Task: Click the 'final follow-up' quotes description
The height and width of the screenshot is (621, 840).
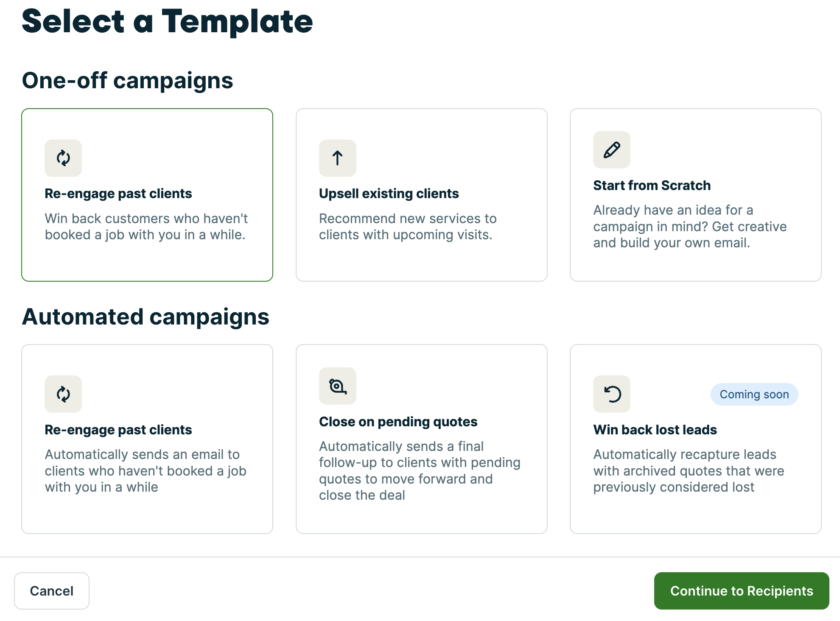Action: pos(420,471)
